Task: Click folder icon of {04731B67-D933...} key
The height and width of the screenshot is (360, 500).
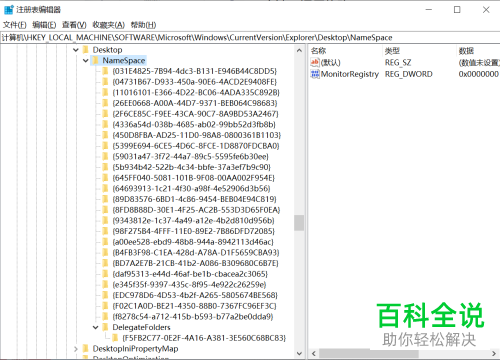Action: pyautogui.click(x=105, y=82)
